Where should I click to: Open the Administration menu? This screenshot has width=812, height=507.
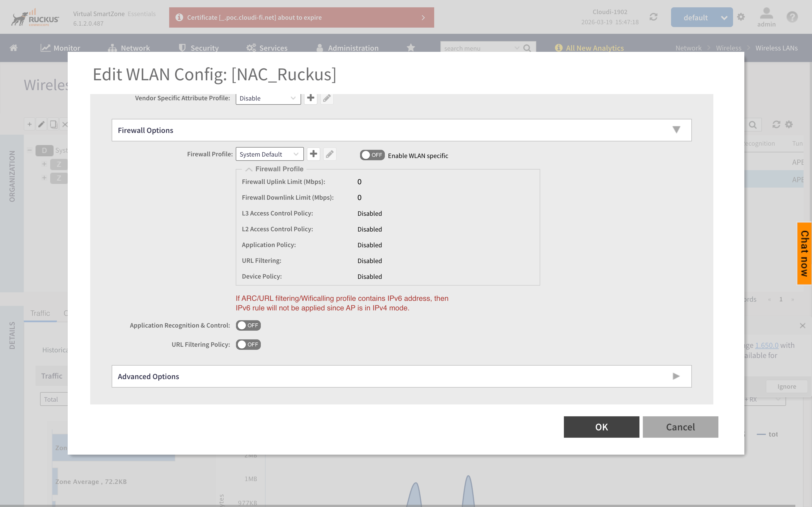348,48
